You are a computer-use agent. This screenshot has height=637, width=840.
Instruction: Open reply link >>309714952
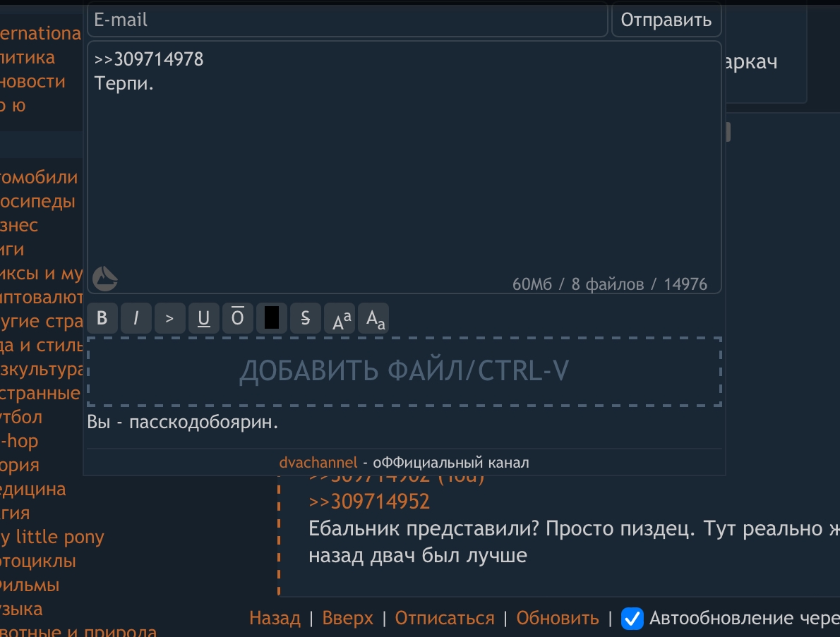pos(369,502)
